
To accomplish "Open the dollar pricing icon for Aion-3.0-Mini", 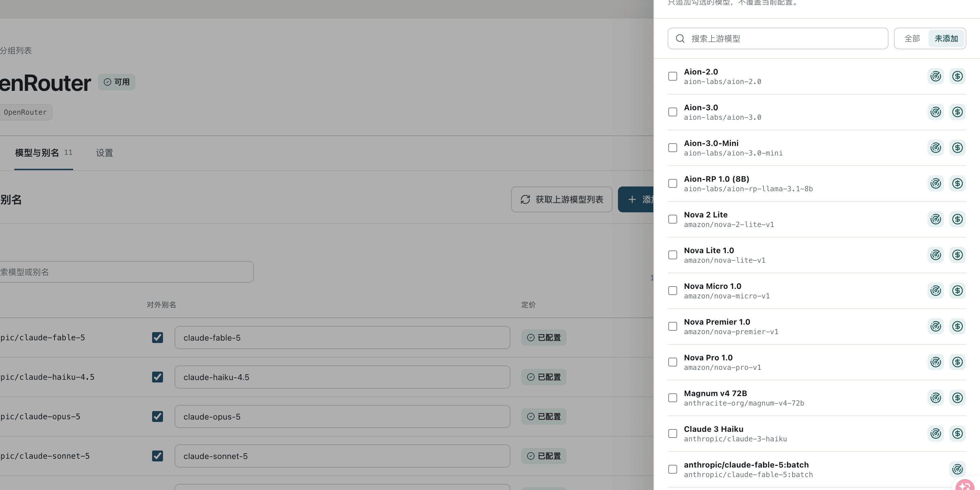I will (957, 148).
